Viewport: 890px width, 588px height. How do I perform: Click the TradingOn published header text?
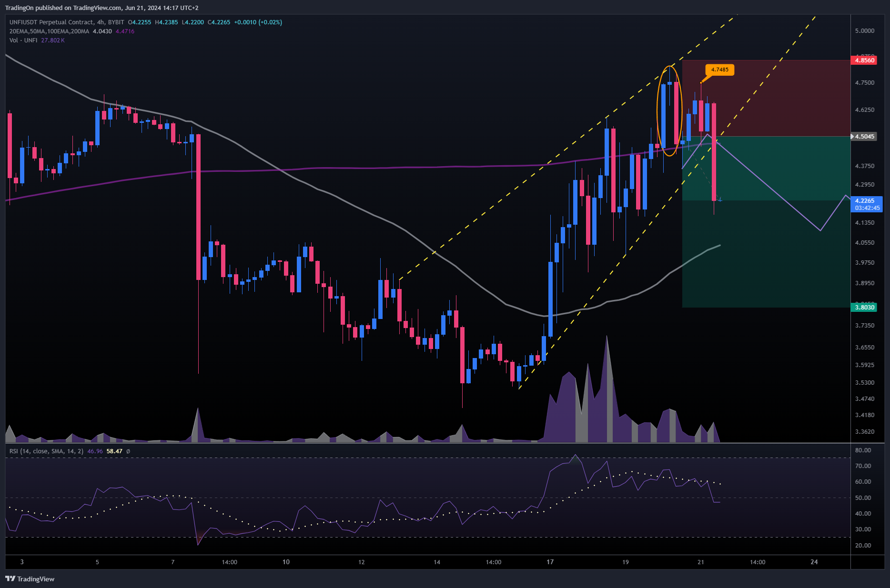[x=101, y=8]
